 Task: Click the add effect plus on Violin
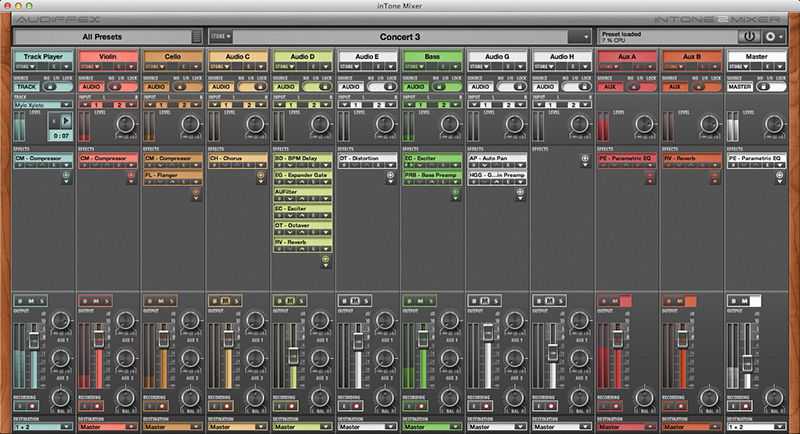click(x=131, y=176)
